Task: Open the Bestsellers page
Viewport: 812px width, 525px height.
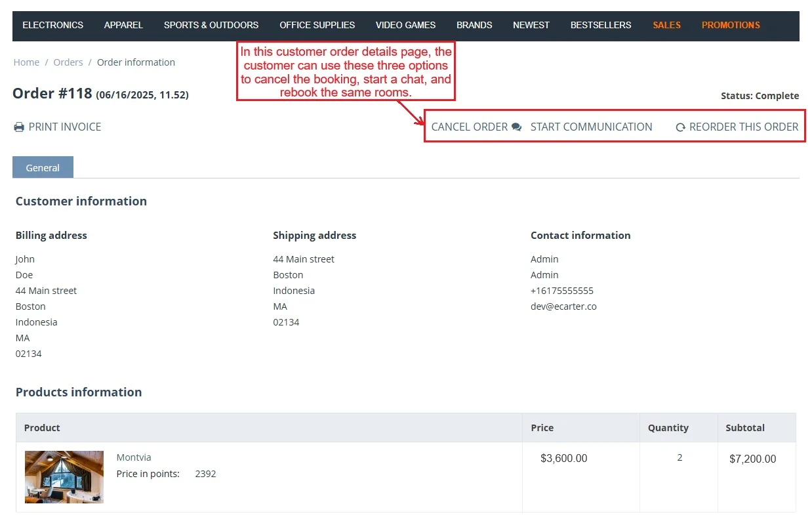Action: click(601, 25)
